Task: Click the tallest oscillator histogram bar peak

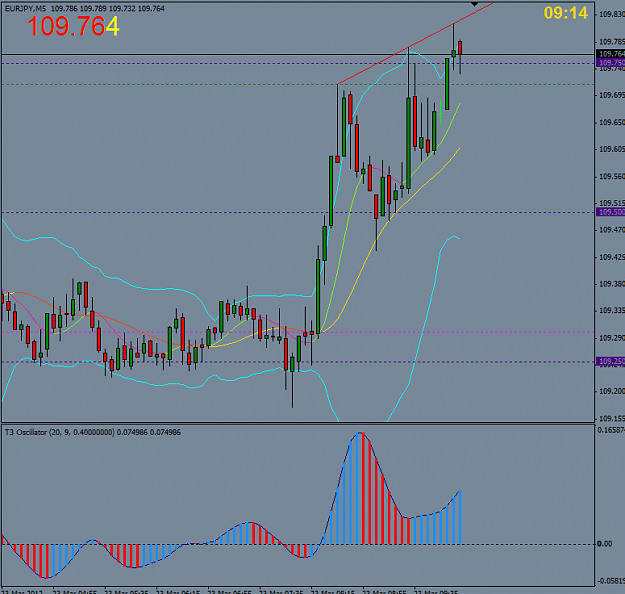Action: click(x=360, y=434)
